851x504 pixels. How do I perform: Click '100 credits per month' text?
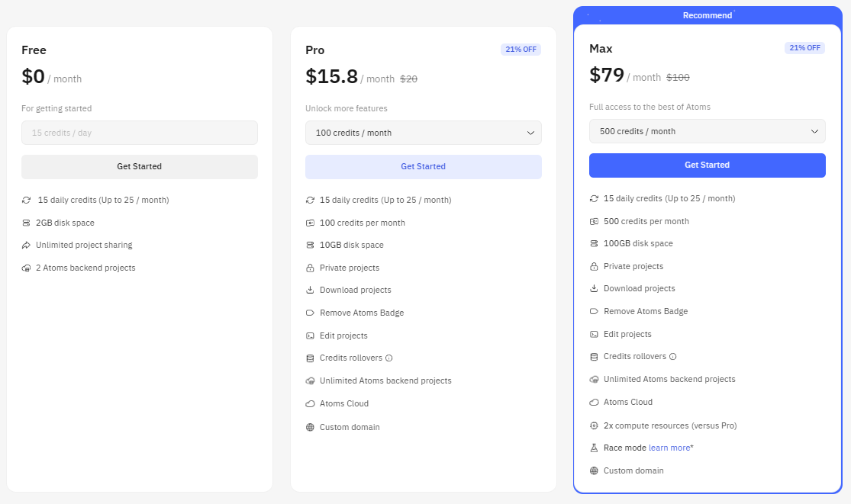[363, 223]
